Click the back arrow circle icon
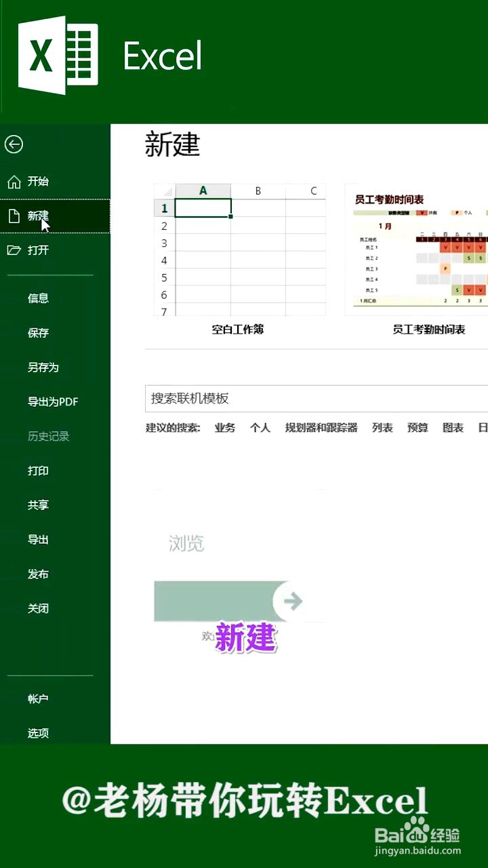Image resolution: width=488 pixels, height=868 pixels. click(x=14, y=144)
